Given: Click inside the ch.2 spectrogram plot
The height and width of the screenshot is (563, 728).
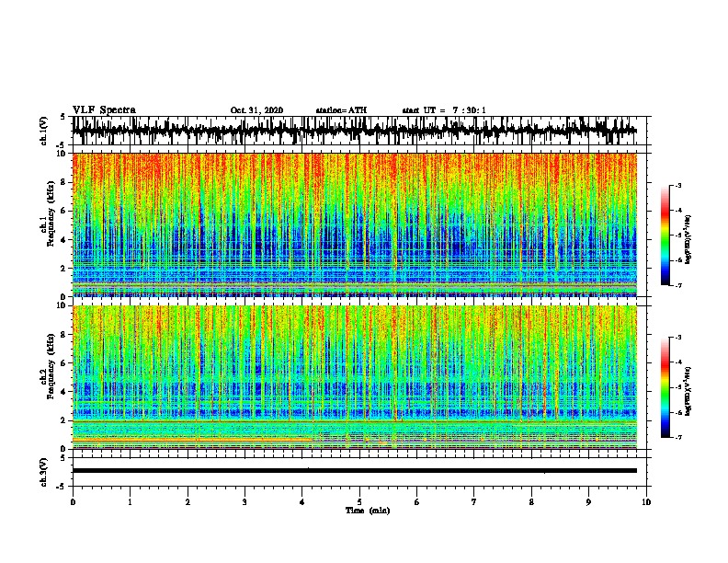Looking at the screenshot, I should coord(354,377).
